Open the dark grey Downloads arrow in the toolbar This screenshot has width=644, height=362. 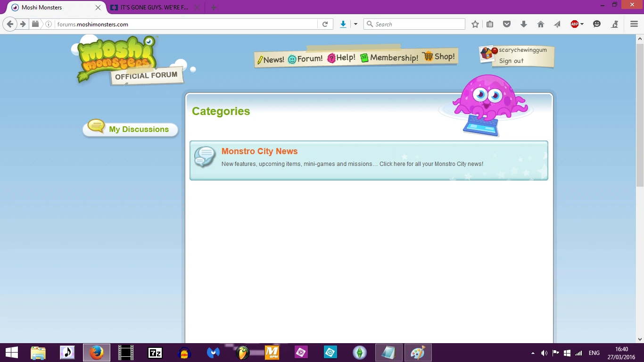click(x=524, y=24)
